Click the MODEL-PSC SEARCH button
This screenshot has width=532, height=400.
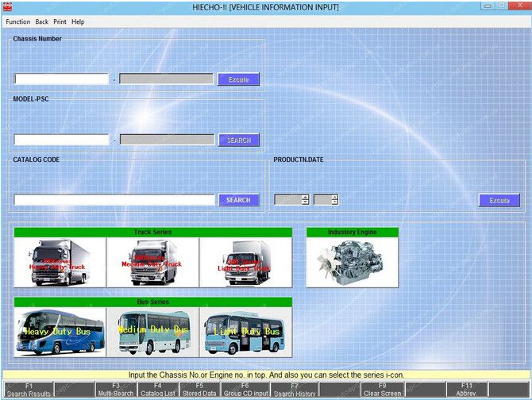click(x=239, y=140)
